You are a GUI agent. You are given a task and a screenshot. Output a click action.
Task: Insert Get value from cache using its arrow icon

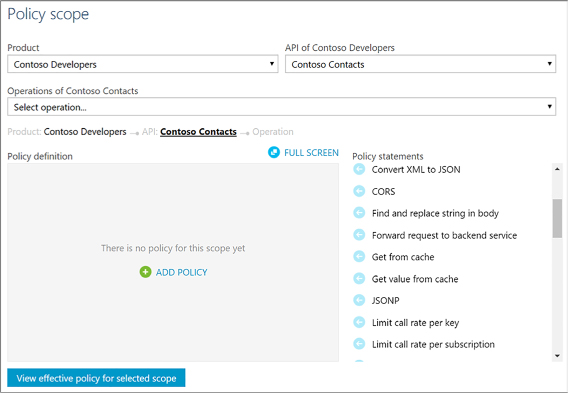(359, 278)
